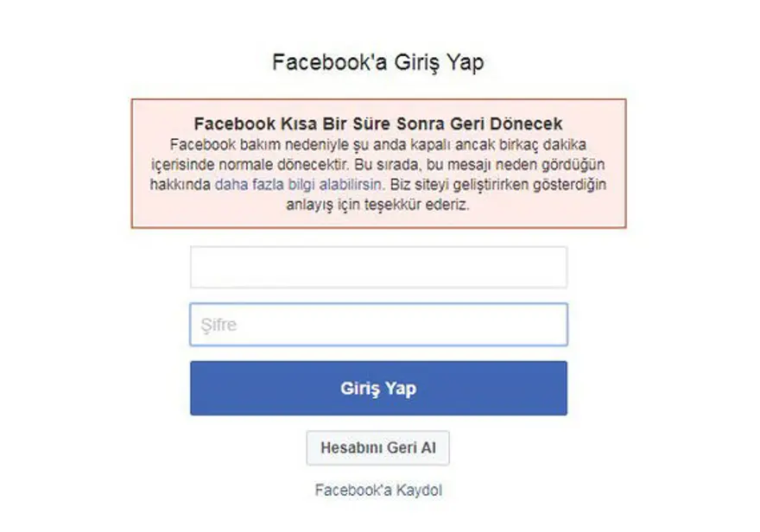Image resolution: width=760 pixels, height=532 pixels.
Task: Focus the Şifre password field
Action: (x=378, y=324)
